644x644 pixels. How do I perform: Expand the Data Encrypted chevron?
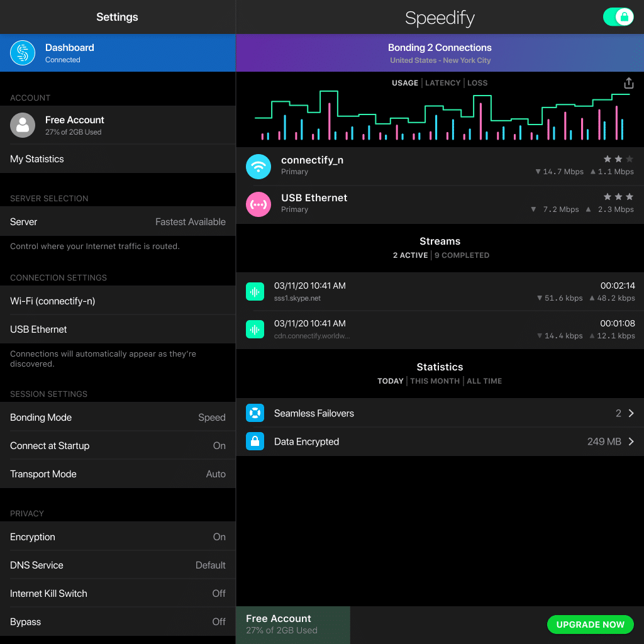coord(631,441)
